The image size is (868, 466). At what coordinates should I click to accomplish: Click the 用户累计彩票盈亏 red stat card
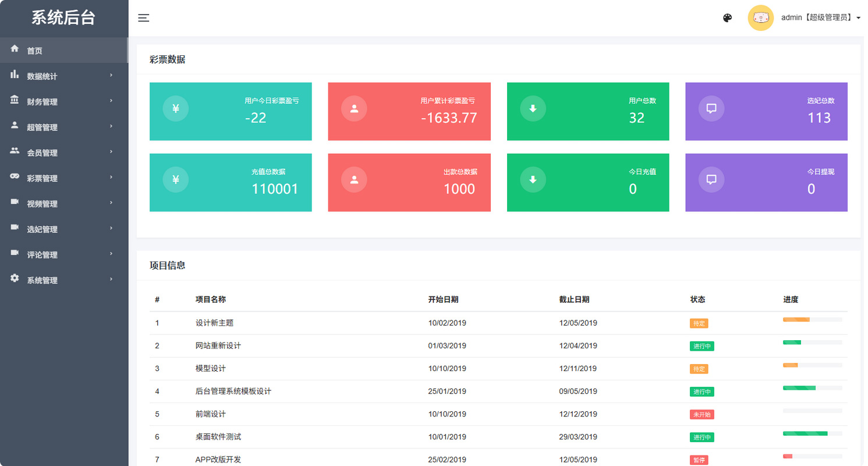pos(409,111)
